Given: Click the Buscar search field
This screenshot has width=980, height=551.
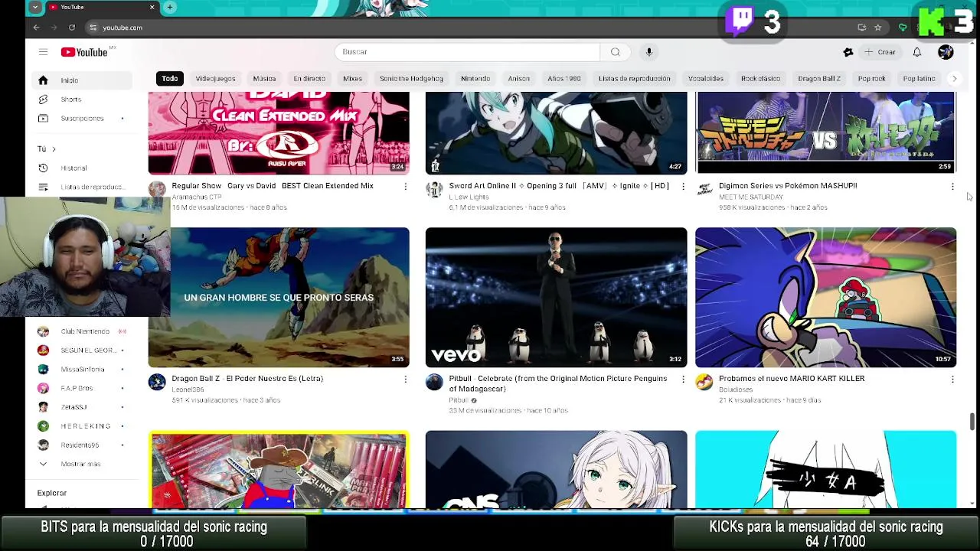Looking at the screenshot, I should click(x=467, y=52).
